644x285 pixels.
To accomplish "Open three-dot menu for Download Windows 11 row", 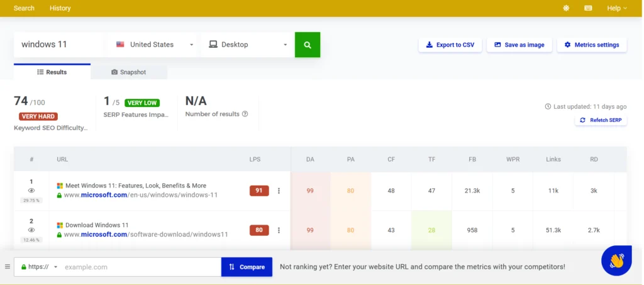I will click(279, 230).
